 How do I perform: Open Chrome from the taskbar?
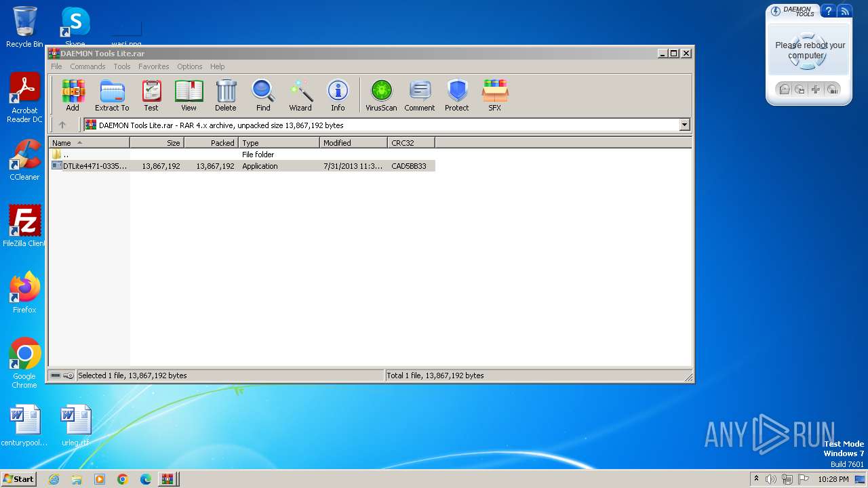[123, 479]
